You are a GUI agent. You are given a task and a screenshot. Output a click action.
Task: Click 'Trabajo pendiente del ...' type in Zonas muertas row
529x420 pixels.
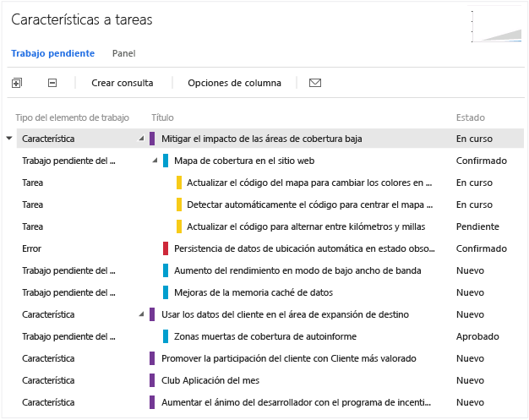[x=68, y=336]
